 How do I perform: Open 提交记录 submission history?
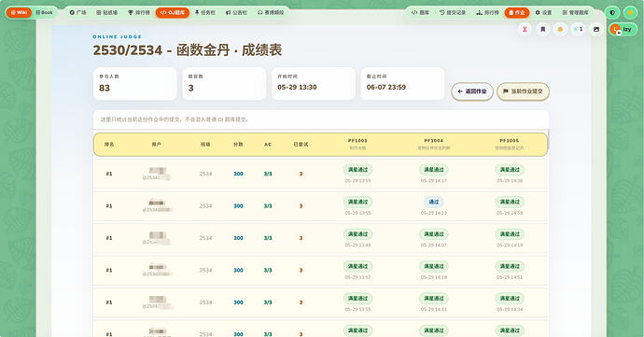point(453,12)
